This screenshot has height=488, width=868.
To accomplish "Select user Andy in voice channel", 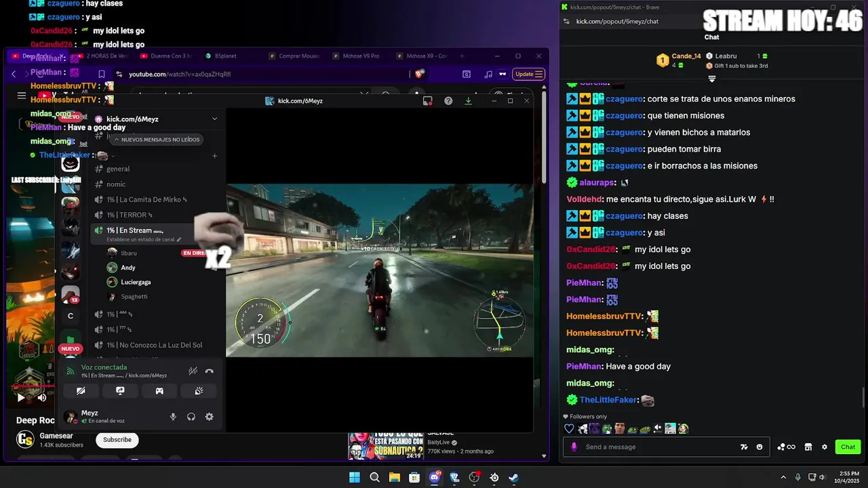I will (x=128, y=268).
